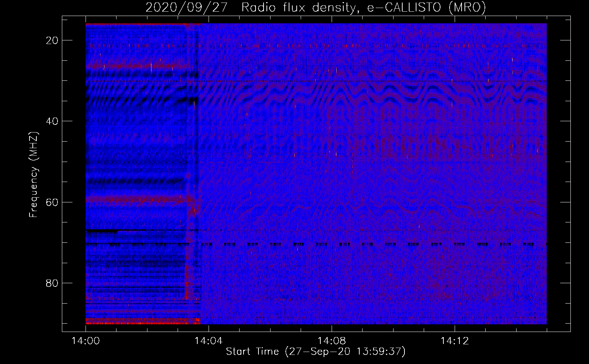Image resolution: width=589 pixels, height=364 pixels.
Task: Click the "40" frequency tick label
Action: [x=52, y=121]
